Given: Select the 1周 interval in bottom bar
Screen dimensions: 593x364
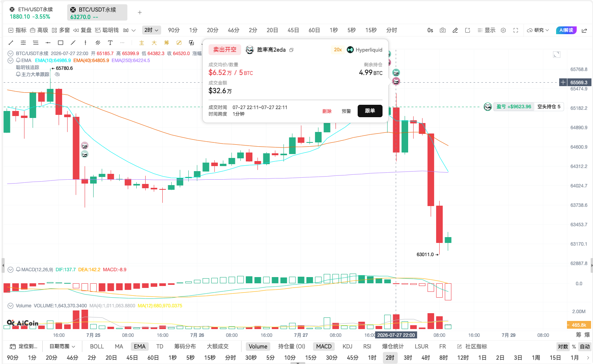Looking at the screenshot, I should coord(536,358).
